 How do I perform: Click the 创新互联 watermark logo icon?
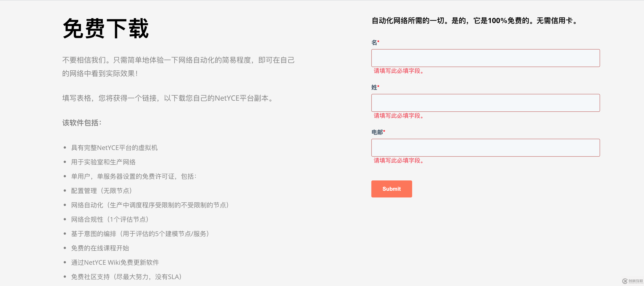click(x=625, y=281)
